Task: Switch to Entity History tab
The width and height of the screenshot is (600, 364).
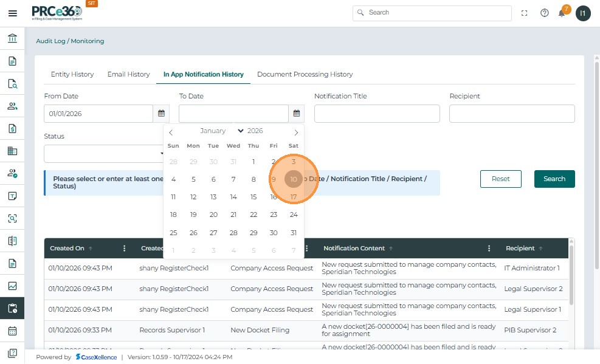Action: 72,74
